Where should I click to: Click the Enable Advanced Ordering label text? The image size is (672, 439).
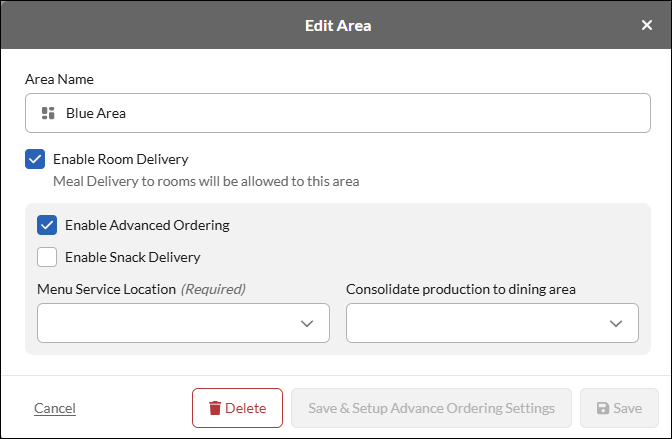click(147, 225)
